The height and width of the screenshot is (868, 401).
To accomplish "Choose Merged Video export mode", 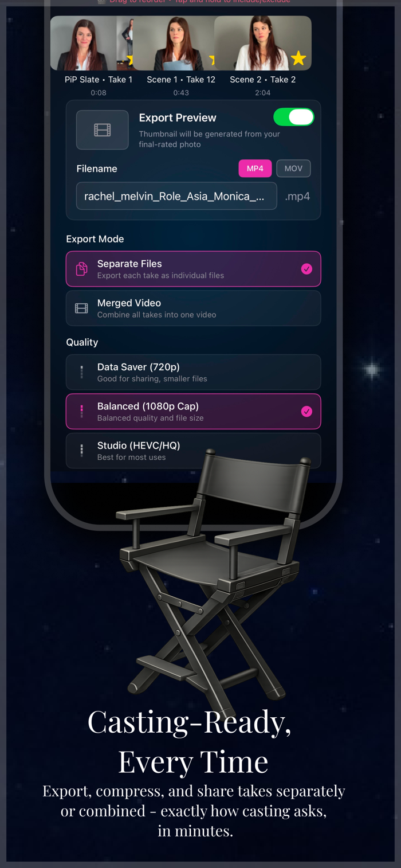I will 194,308.
